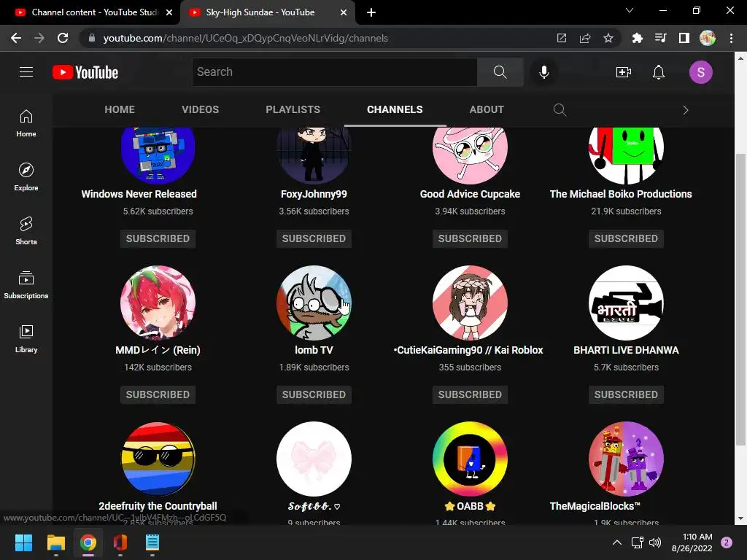The width and height of the screenshot is (747, 560).
Task: Click the search magnifier button
Action: point(500,72)
